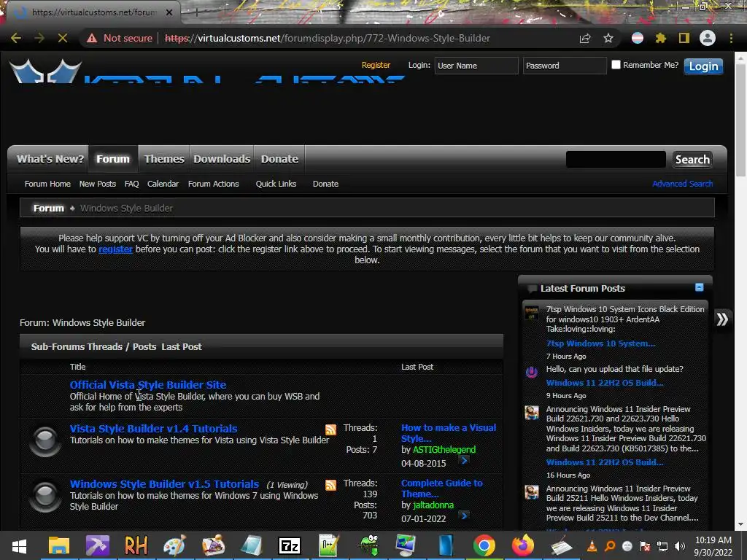Click the browser address bar URL

(x=327, y=38)
